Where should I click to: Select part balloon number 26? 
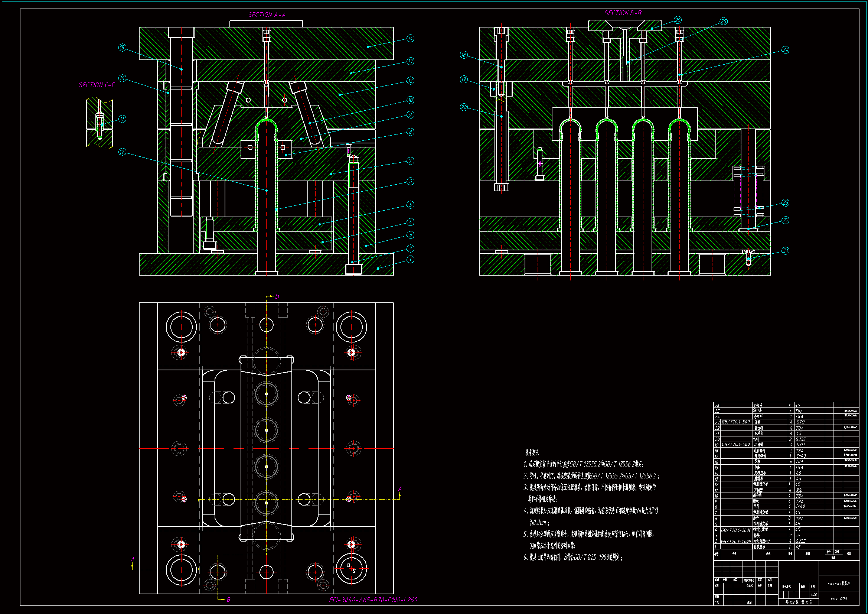coord(678,20)
